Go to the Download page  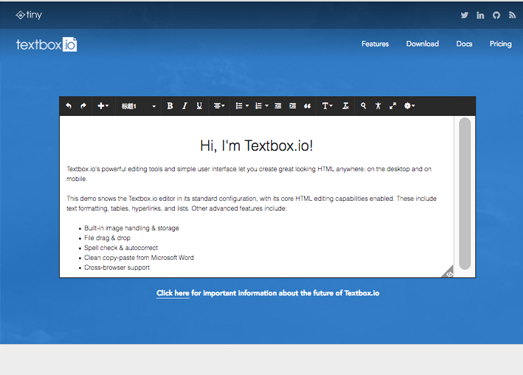coord(423,44)
